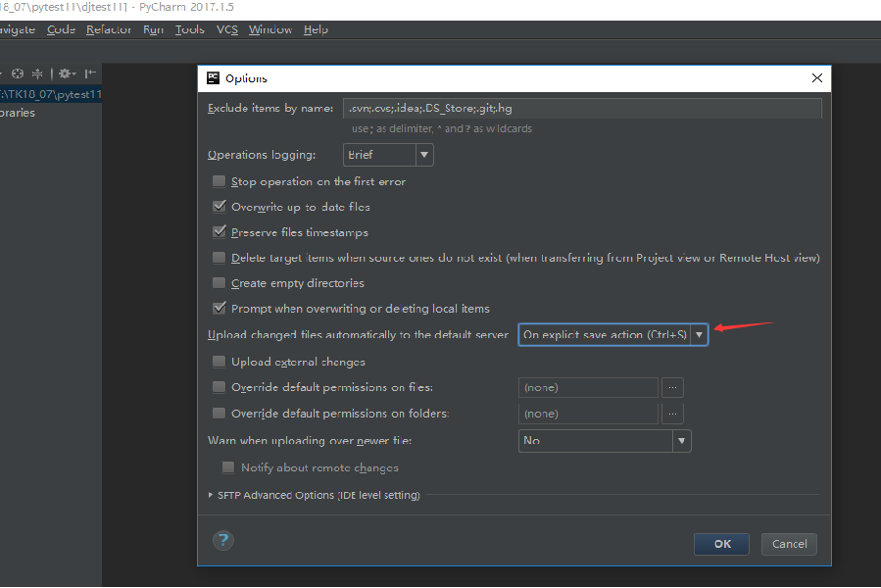
Task: Open the Upload changed files automatically dropdown
Action: pyautogui.click(x=613, y=334)
